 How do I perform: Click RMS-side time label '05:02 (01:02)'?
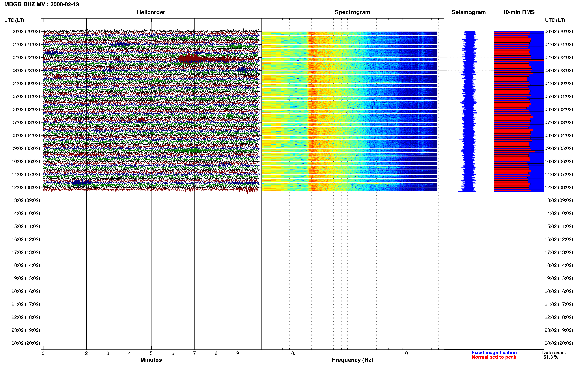pyautogui.click(x=559, y=96)
